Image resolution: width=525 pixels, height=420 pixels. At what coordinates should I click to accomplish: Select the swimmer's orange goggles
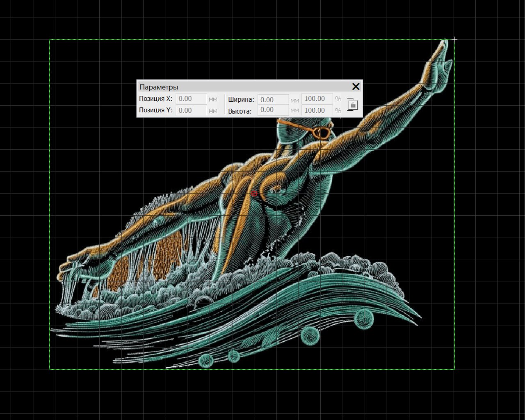tap(320, 132)
